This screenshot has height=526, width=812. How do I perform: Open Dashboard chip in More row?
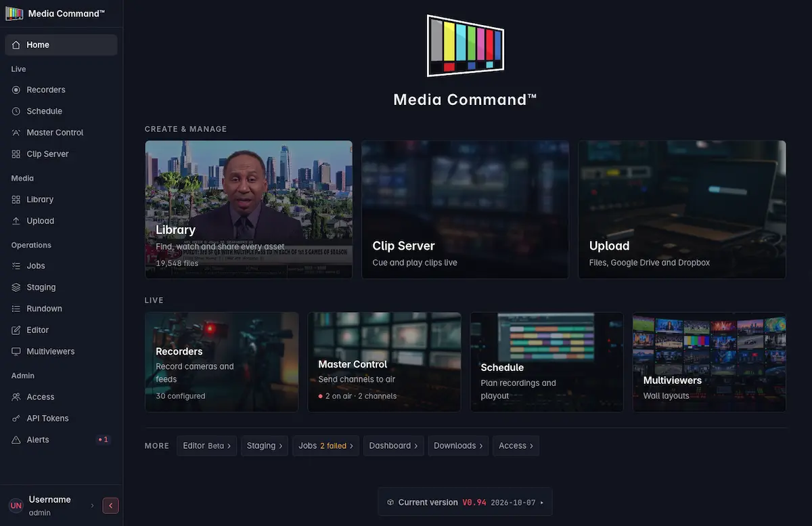click(x=394, y=445)
